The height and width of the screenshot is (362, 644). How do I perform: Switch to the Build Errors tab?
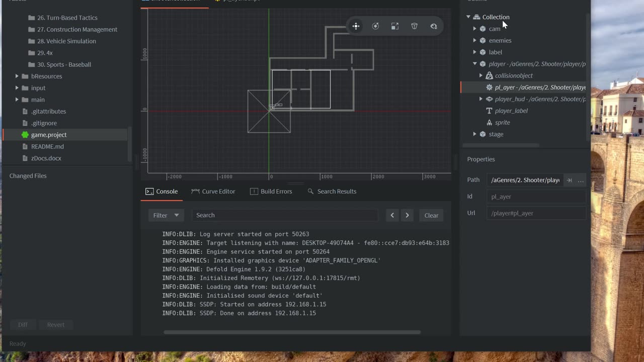tap(271, 192)
